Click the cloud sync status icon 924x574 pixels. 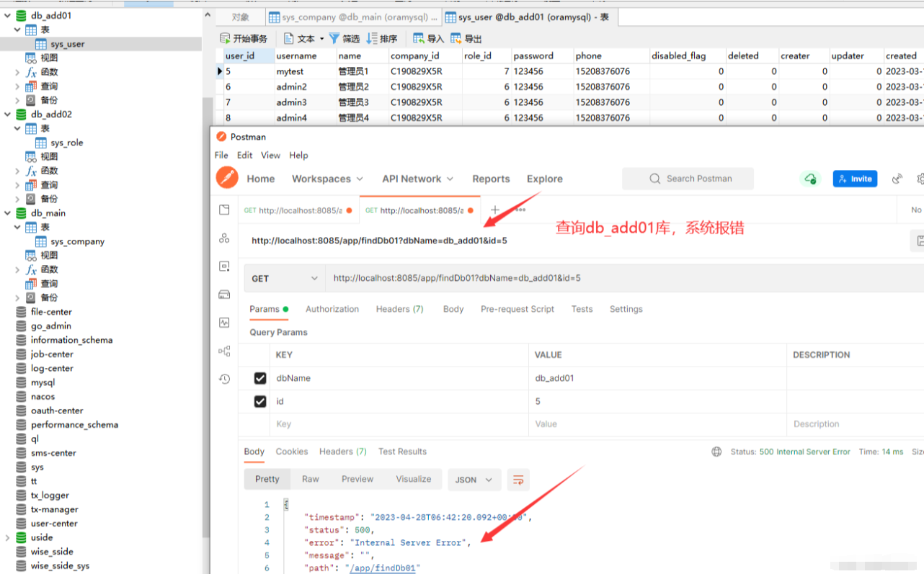click(811, 179)
